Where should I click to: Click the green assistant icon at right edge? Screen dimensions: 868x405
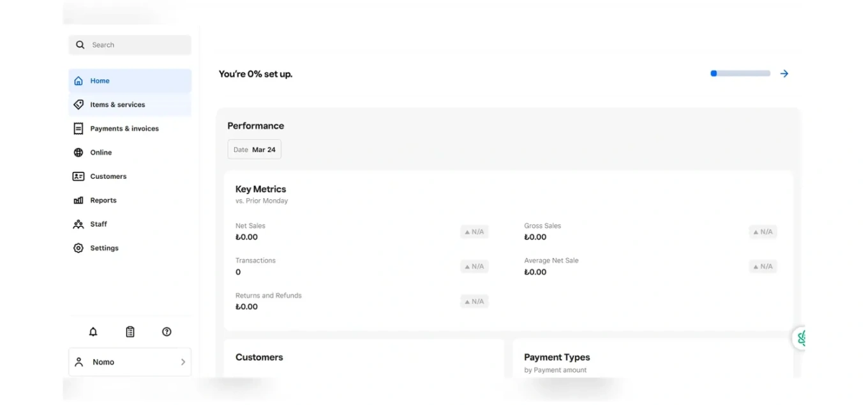(x=800, y=338)
